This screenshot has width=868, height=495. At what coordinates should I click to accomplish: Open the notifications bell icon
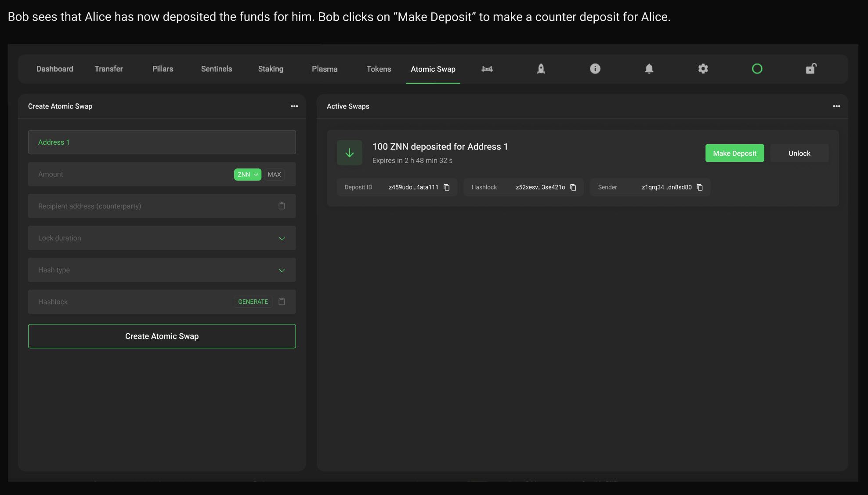pos(649,69)
